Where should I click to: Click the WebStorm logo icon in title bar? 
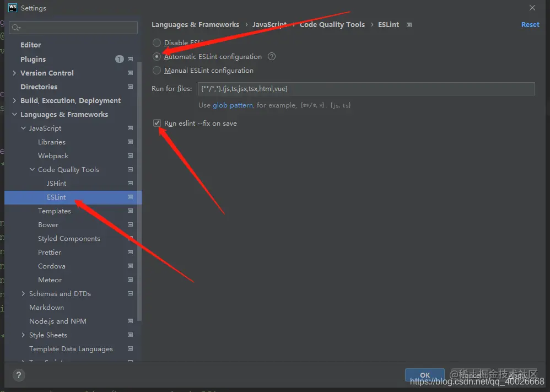click(x=13, y=8)
